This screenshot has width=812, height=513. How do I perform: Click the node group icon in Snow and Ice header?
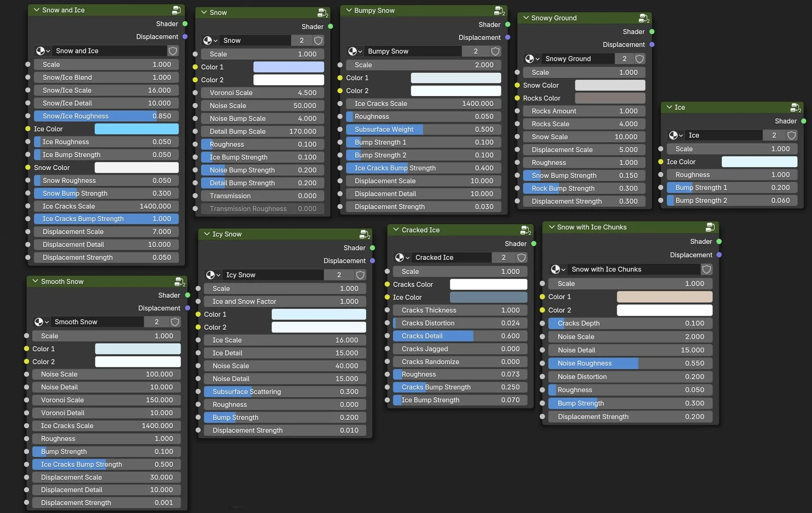point(176,9)
